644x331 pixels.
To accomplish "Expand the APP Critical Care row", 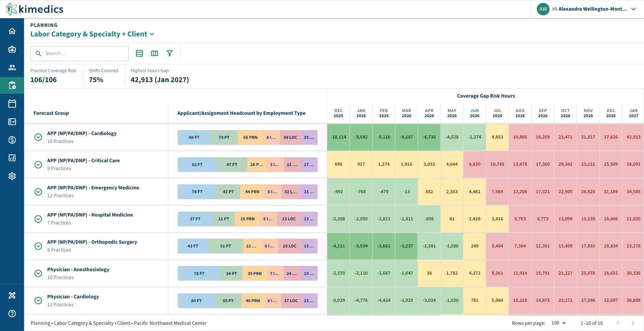I will [38, 164].
